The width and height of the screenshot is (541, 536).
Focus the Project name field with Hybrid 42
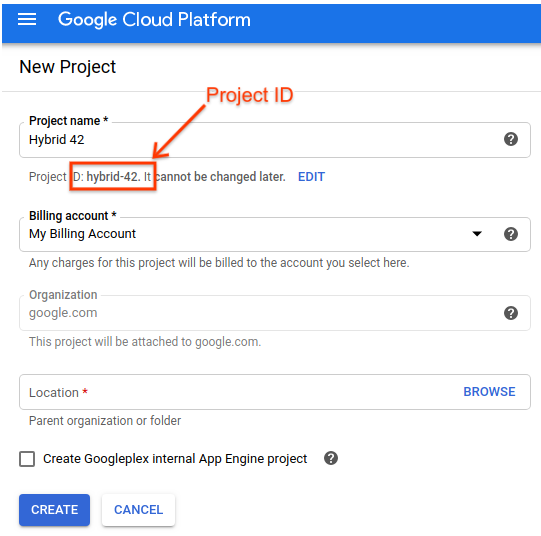[x=275, y=140]
